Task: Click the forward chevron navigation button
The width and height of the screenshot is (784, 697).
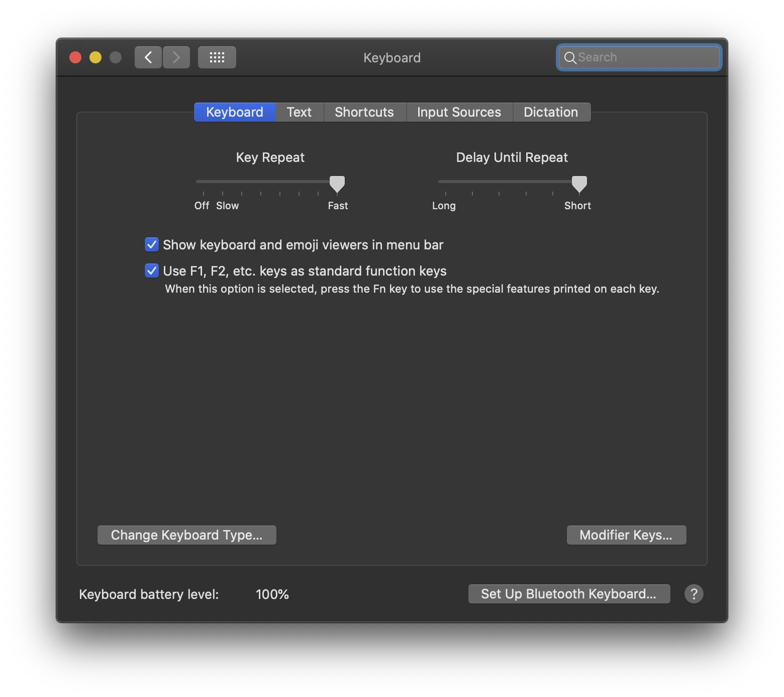Action: (176, 57)
